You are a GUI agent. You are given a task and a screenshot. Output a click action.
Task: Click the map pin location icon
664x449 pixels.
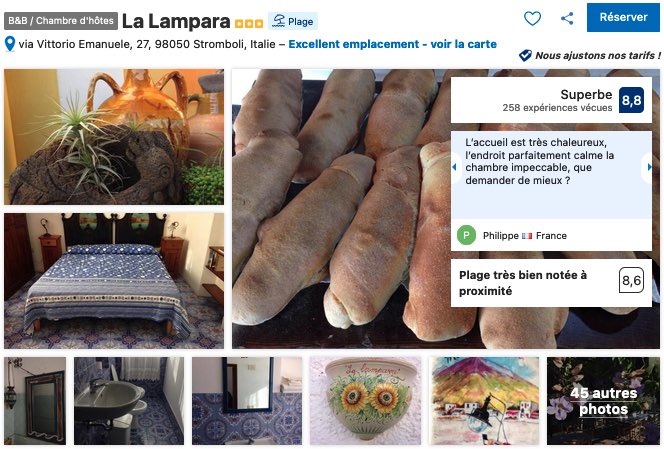pos(10,44)
